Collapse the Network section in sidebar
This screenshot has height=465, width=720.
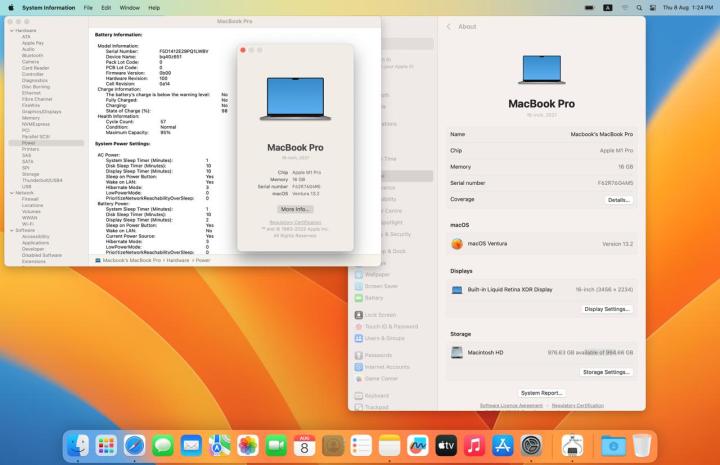click(12, 193)
